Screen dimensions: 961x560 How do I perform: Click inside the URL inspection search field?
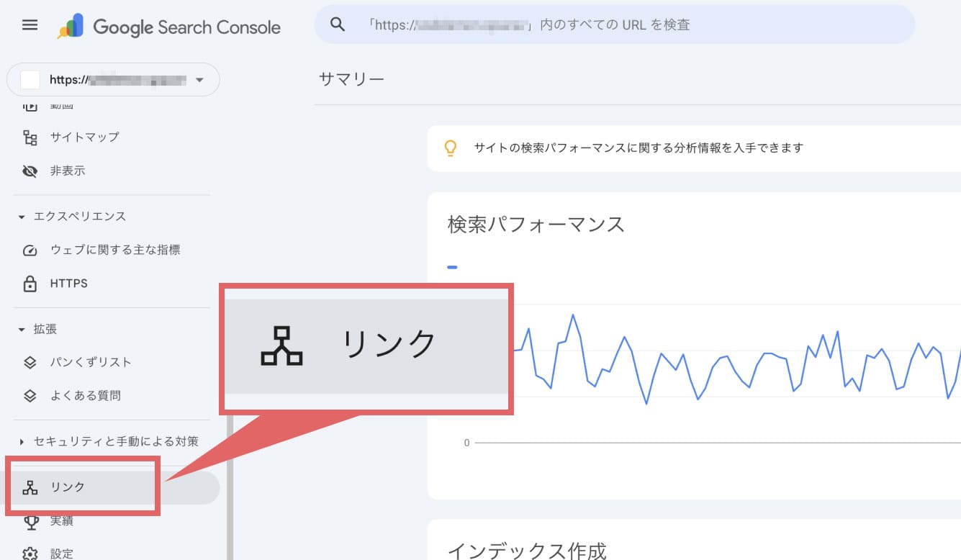point(576,24)
